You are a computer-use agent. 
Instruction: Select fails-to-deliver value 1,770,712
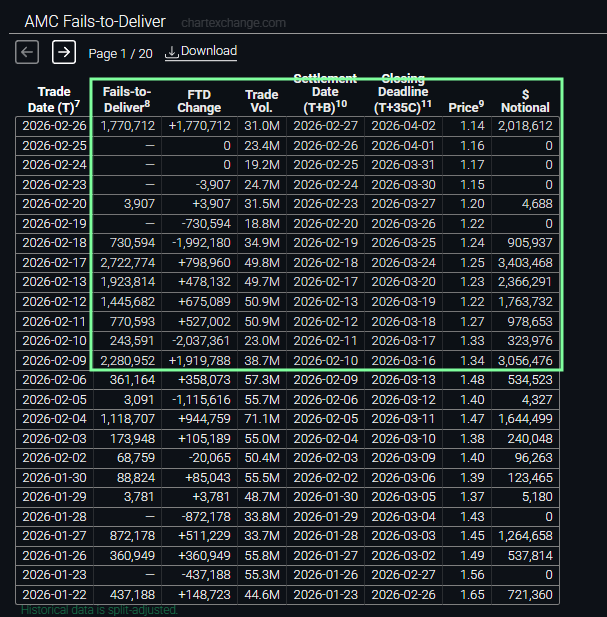point(127,126)
